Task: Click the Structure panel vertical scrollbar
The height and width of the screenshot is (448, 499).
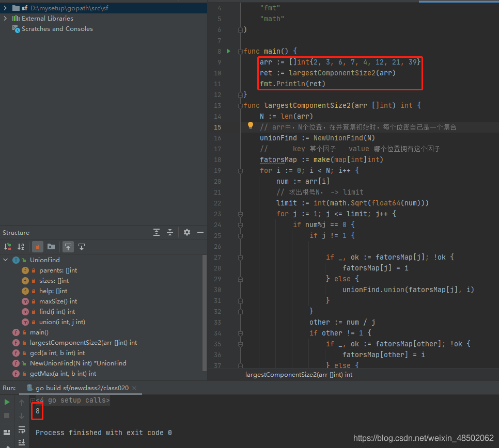Action: [x=205, y=313]
